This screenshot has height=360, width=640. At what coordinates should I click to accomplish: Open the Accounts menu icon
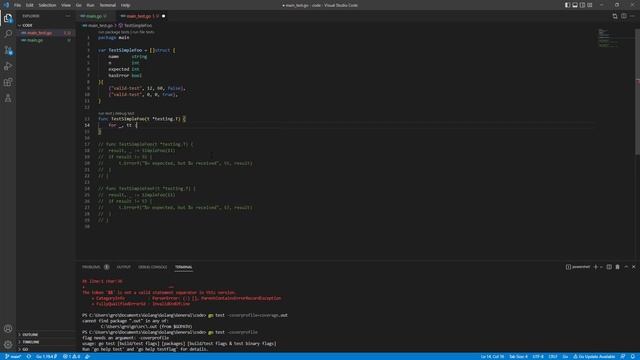click(x=8, y=329)
